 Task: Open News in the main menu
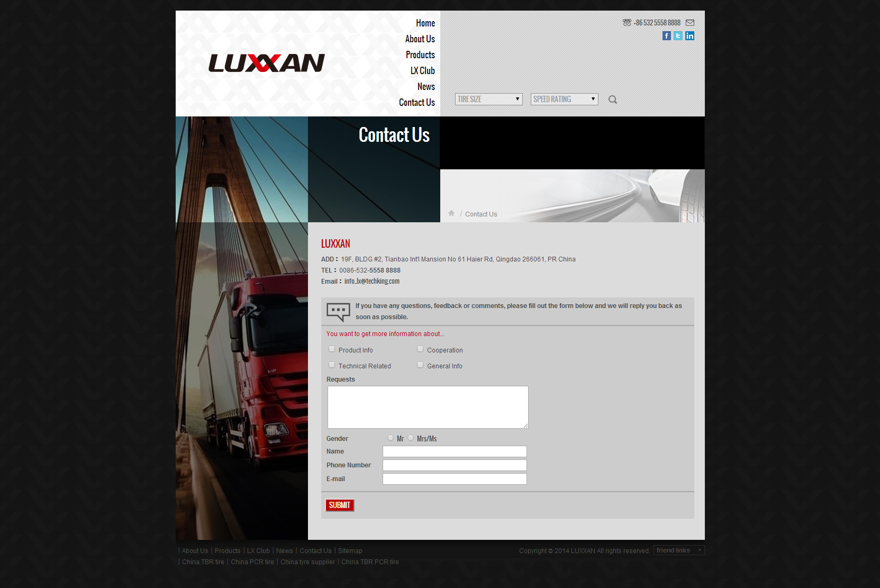(x=426, y=87)
